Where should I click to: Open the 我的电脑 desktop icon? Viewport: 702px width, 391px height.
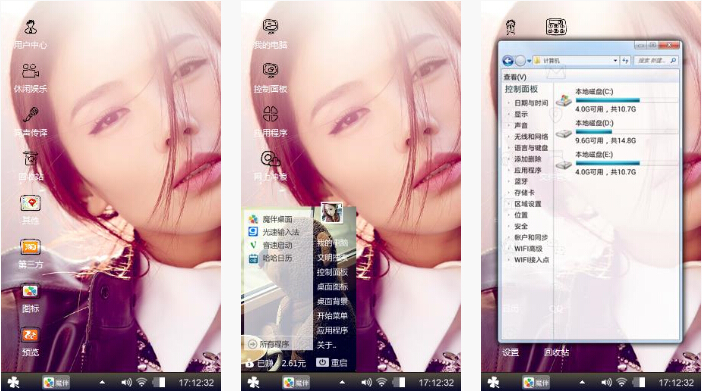[270, 27]
